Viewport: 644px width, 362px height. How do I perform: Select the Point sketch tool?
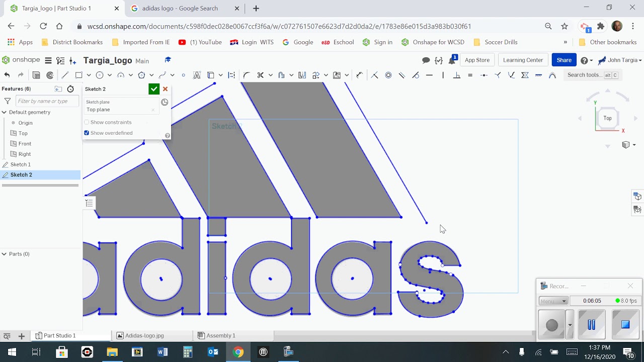coord(184,75)
